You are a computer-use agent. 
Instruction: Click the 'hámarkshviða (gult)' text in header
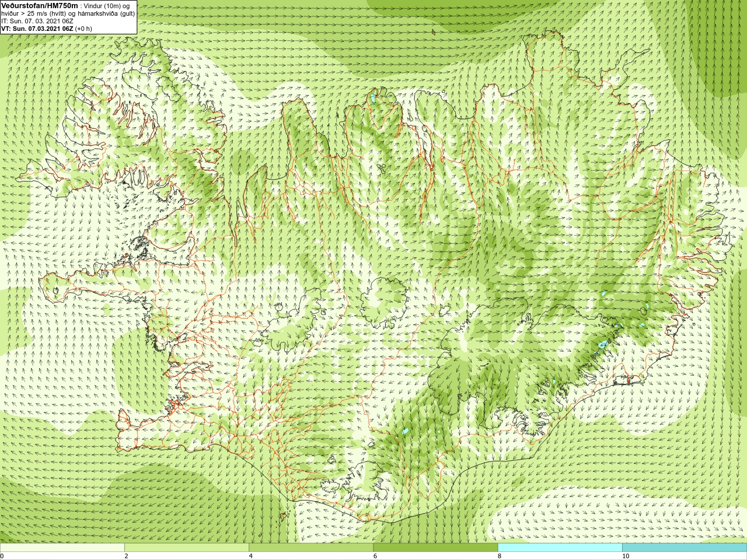point(103,13)
